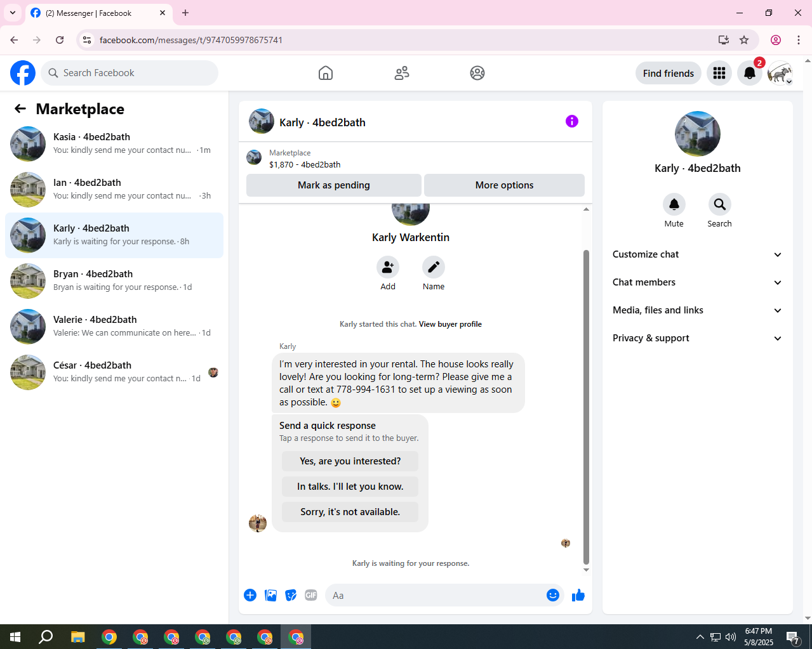
Task: Open notifications bell with 2 badge
Action: (x=750, y=73)
